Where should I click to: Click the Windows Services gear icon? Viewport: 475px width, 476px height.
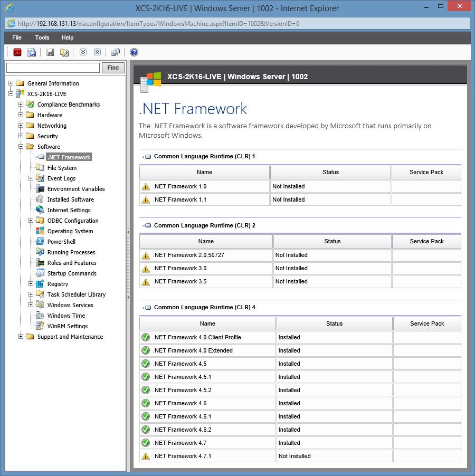40,305
